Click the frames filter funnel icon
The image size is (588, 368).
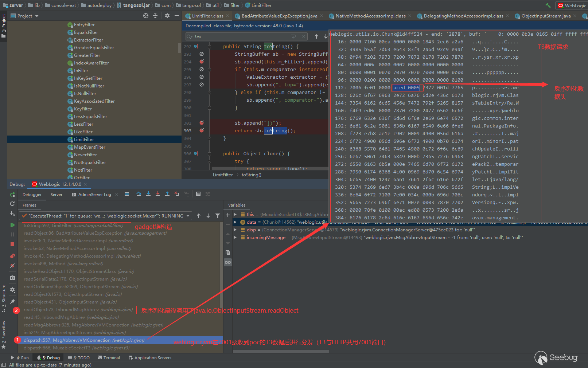pos(218,216)
